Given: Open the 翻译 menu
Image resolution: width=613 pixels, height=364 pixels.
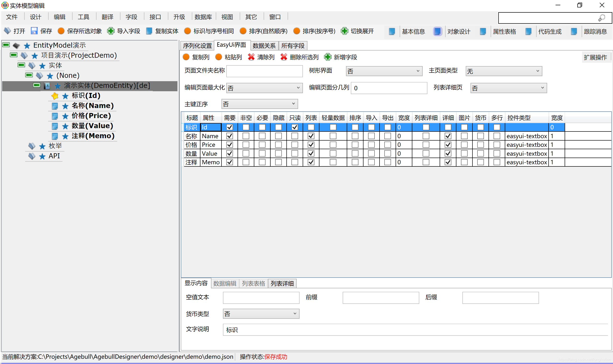Looking at the screenshot, I should pyautogui.click(x=108, y=17).
